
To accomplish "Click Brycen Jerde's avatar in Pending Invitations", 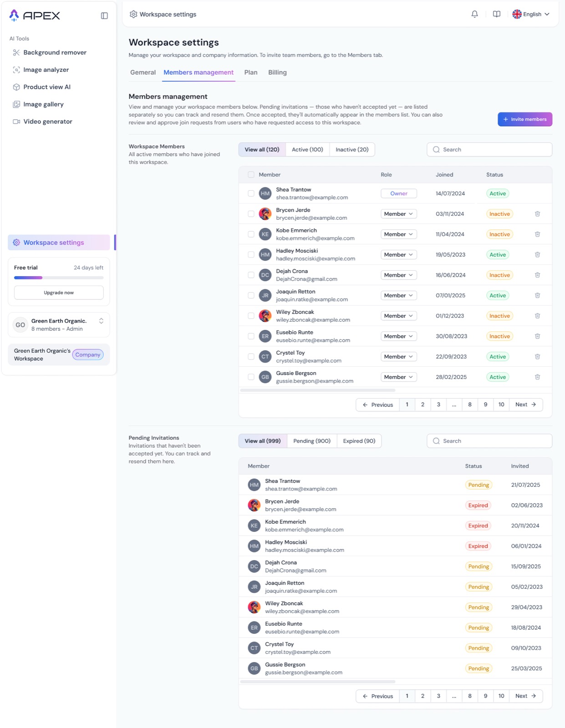I will 254,505.
